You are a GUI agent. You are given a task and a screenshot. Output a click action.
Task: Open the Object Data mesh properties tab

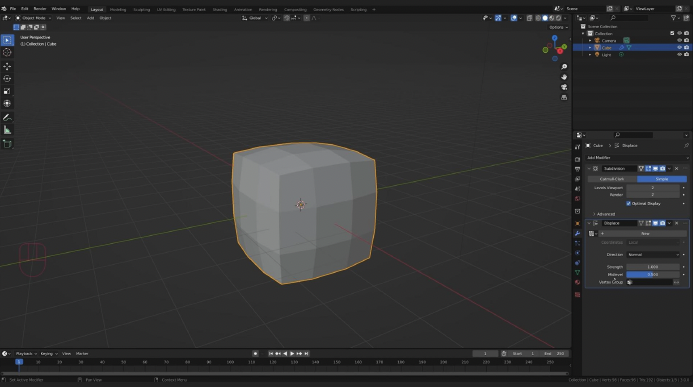[x=577, y=273]
